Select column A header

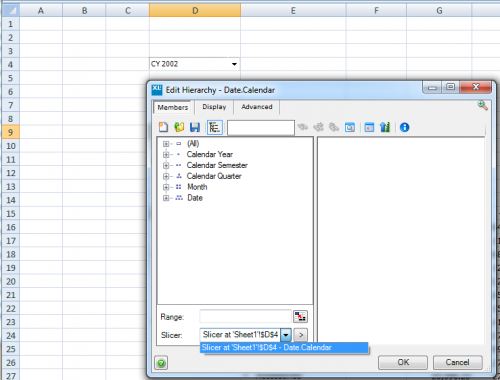pyautogui.click(x=41, y=11)
